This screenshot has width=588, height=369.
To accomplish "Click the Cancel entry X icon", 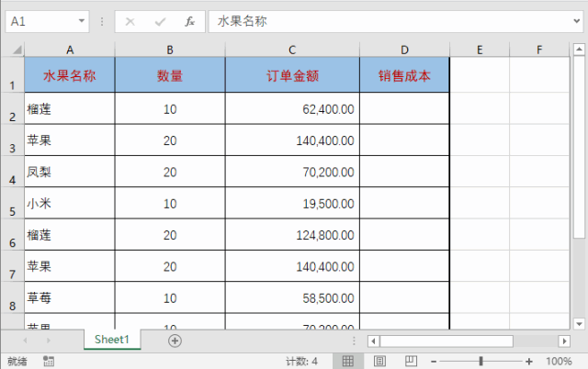I will coord(130,22).
